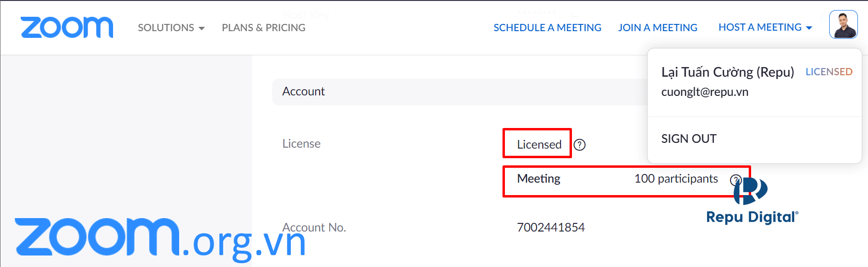
Task: Open the Solutions dropdown menu
Action: (x=171, y=28)
